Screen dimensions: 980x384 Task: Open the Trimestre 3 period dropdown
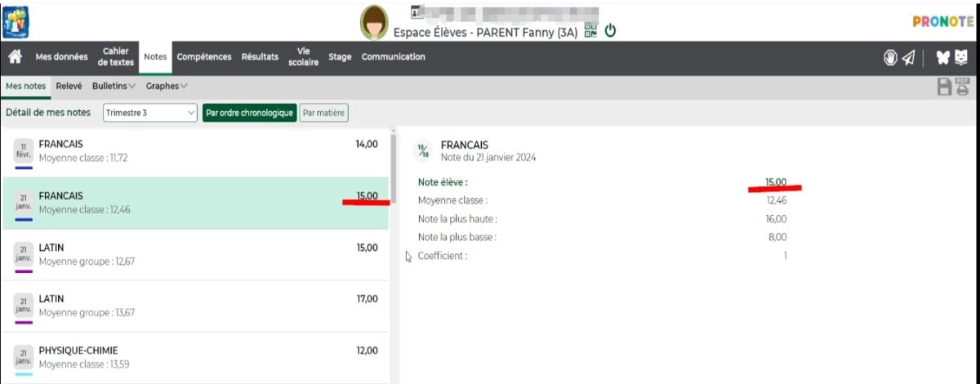(x=150, y=113)
